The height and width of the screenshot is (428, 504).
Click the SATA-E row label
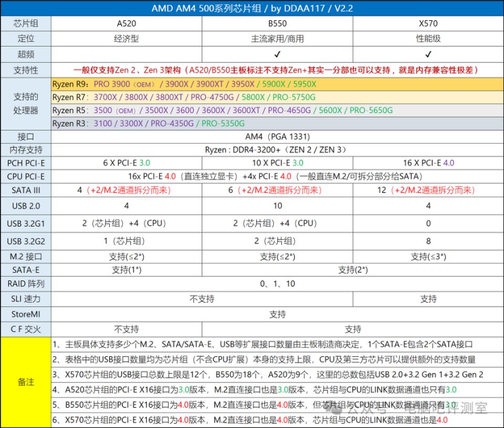(26, 270)
